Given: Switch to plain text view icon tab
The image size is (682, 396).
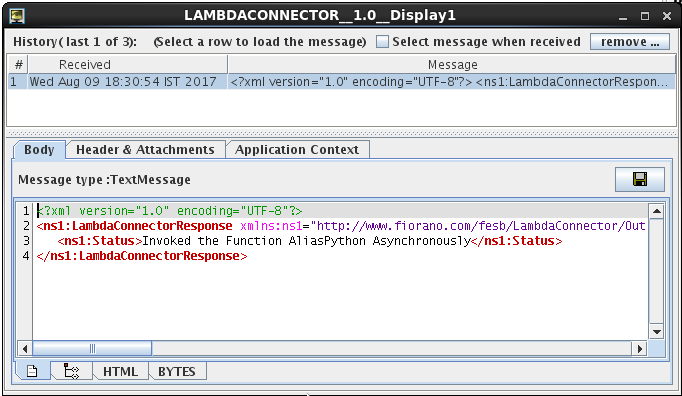Looking at the screenshot, I should (32, 371).
